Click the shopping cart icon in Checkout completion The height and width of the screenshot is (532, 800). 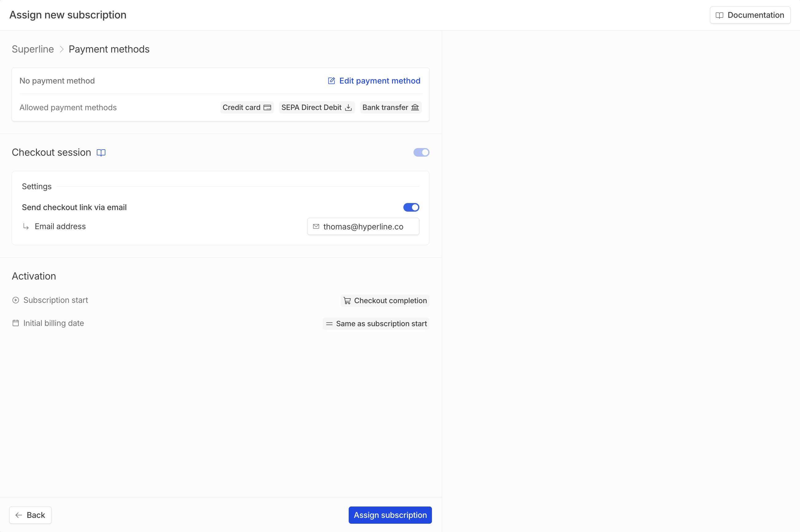pyautogui.click(x=347, y=301)
